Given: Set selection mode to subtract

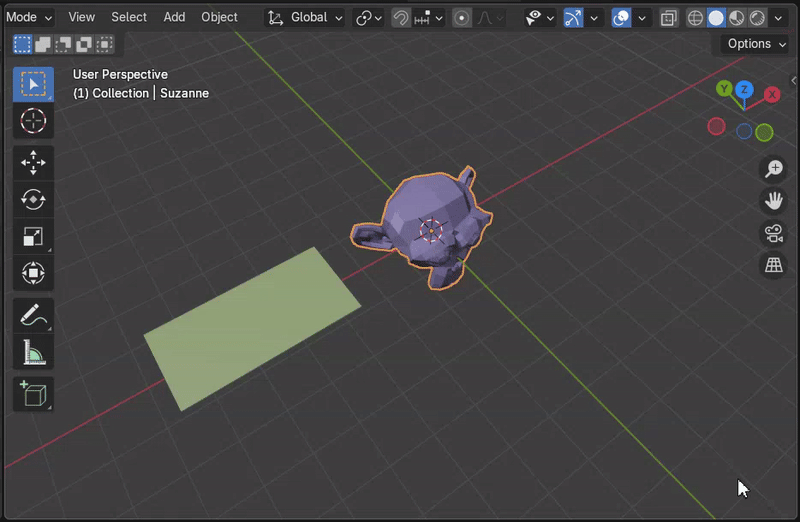Looking at the screenshot, I should pyautogui.click(x=63, y=44).
